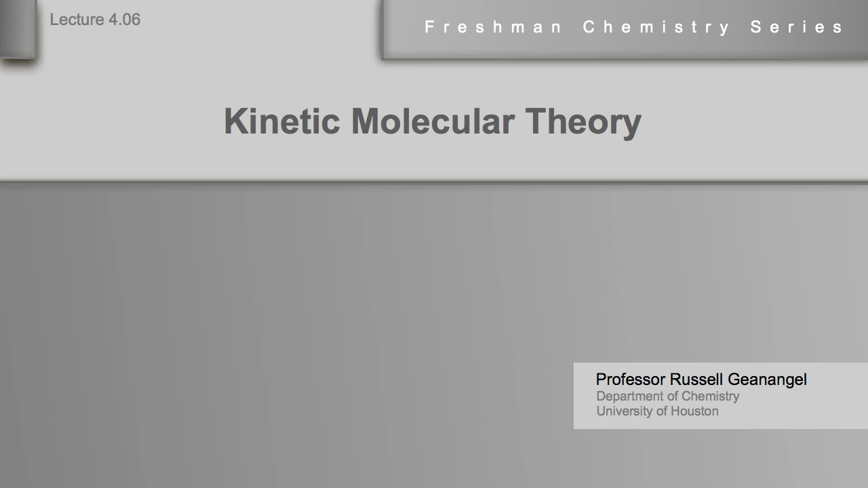Click the word Houston in credit box
The height and width of the screenshot is (488, 868).
coord(694,411)
